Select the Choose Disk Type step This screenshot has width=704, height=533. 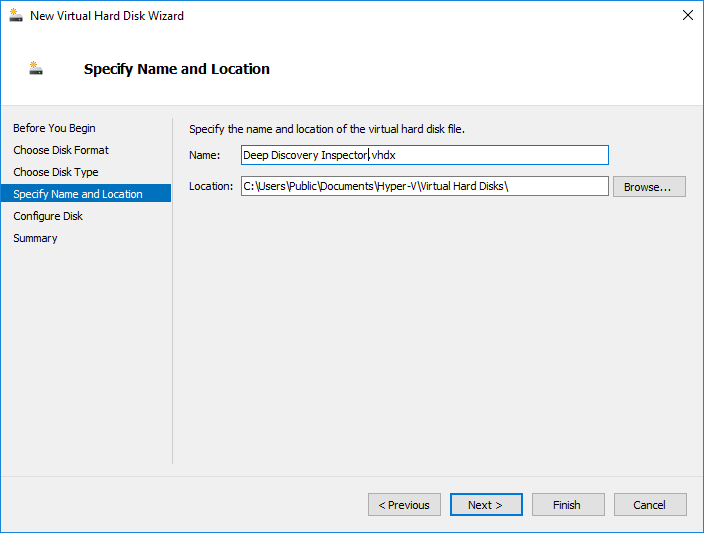[x=56, y=172]
